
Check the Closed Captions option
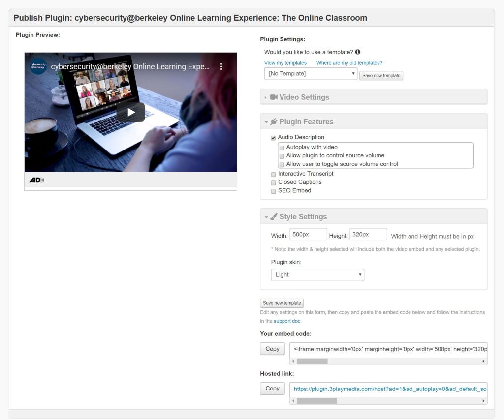(273, 182)
